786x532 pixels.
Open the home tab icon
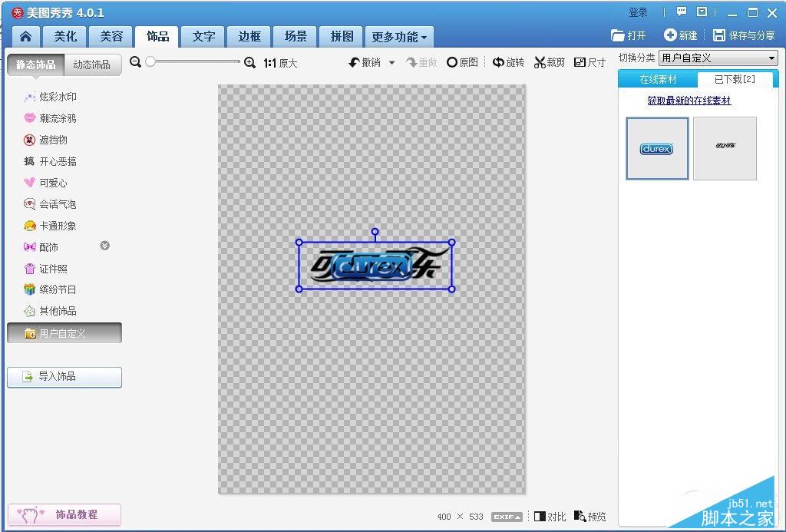pos(26,37)
